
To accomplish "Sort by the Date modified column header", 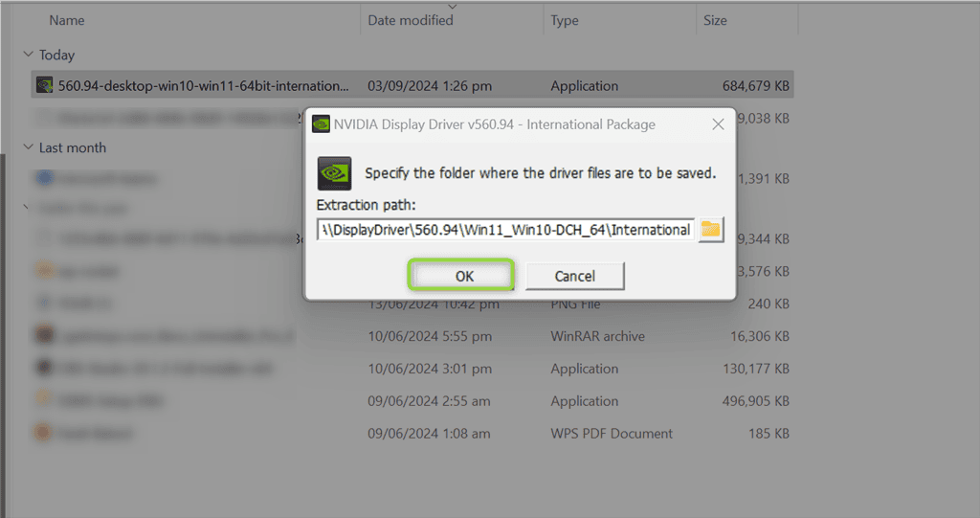I will (410, 20).
